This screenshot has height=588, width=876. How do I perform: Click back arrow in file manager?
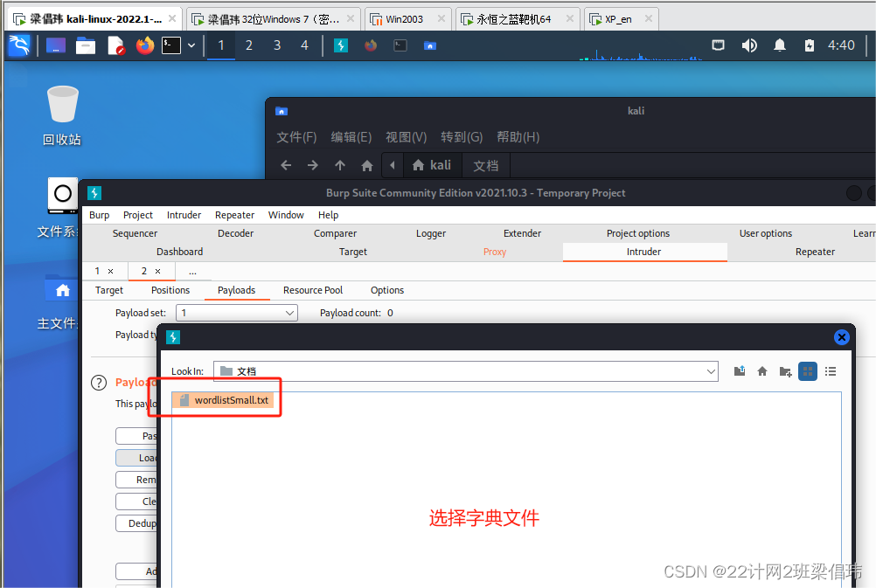point(286,165)
